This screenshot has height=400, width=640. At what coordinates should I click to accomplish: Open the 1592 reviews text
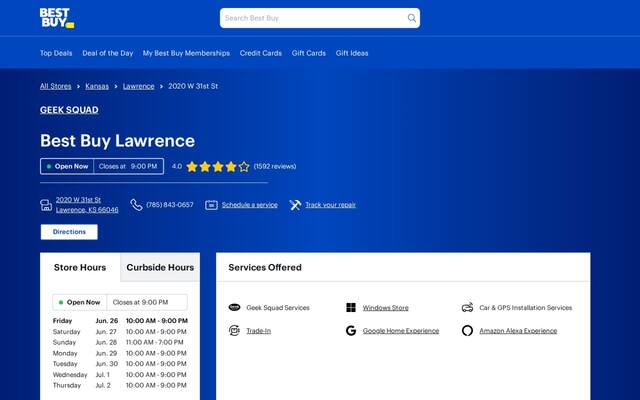(275, 166)
